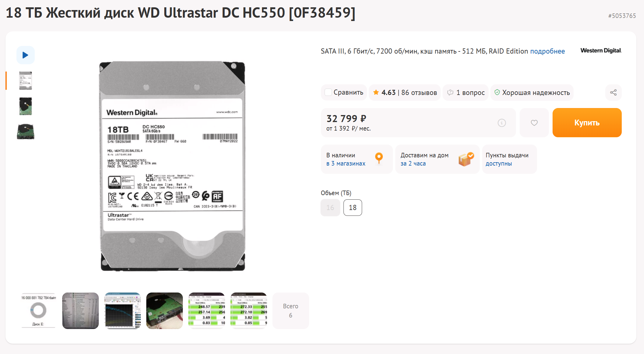This screenshot has width=644, height=354.
Task: Open the подробнее link
Action: (x=547, y=51)
